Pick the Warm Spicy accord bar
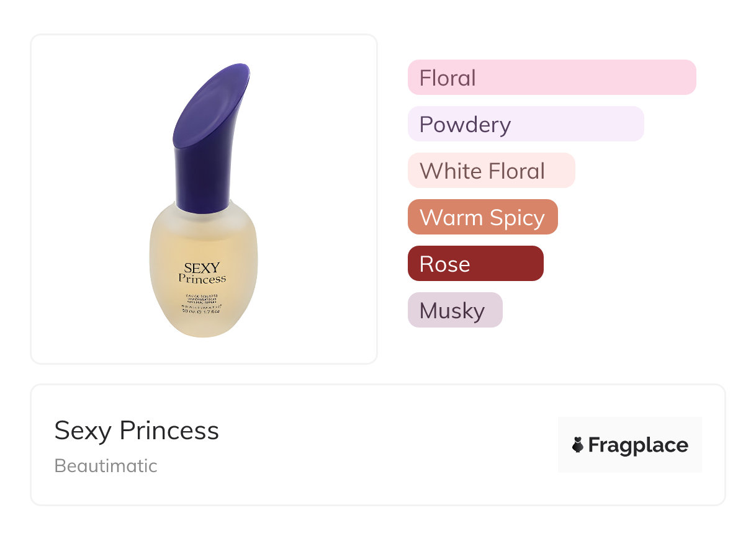Image resolution: width=756 pixels, height=536 pixels. point(482,217)
